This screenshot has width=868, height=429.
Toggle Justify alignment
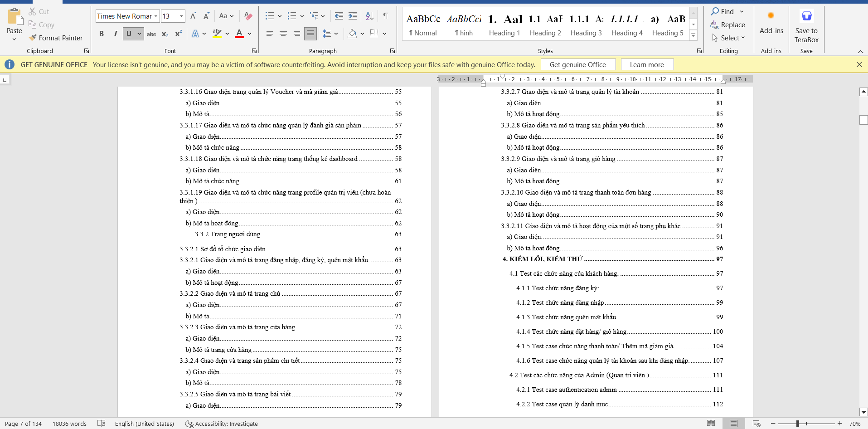click(x=310, y=34)
